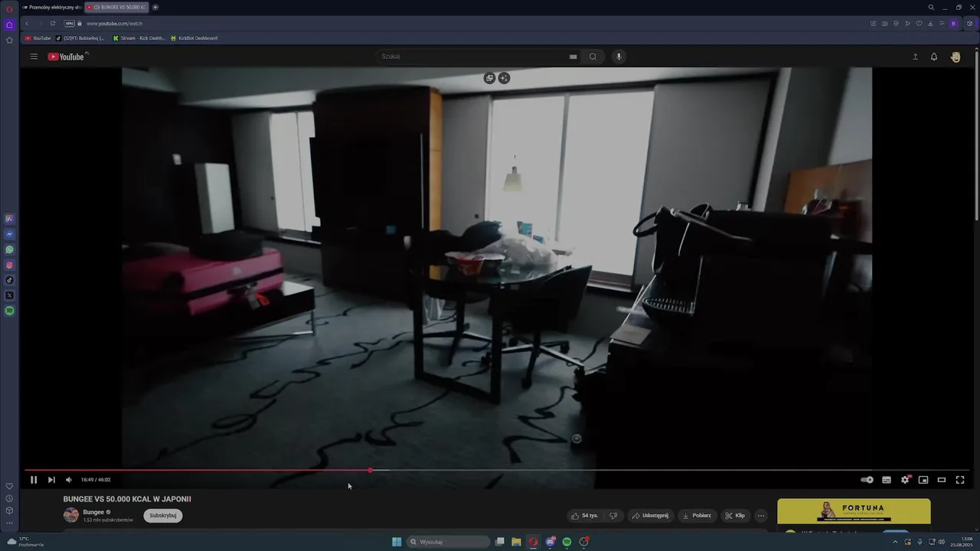Screen dimensions: 980x551
Task: Open Opera sidebar bookmarks star
Action: click(9, 40)
